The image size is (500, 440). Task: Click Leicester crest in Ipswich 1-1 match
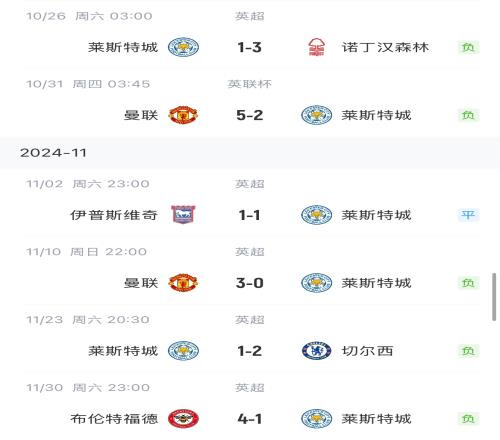[316, 215]
